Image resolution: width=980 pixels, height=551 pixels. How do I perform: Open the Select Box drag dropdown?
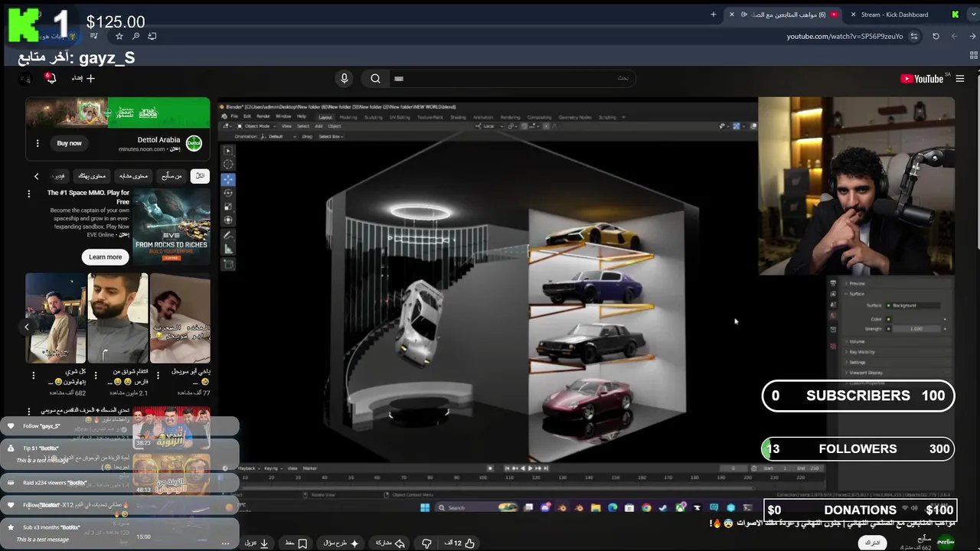point(329,136)
